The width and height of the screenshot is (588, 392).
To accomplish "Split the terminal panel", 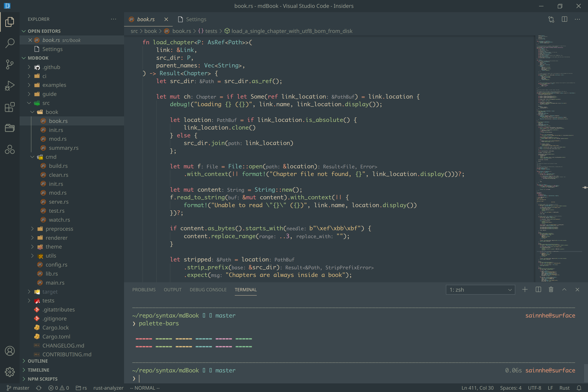I will pos(538,289).
